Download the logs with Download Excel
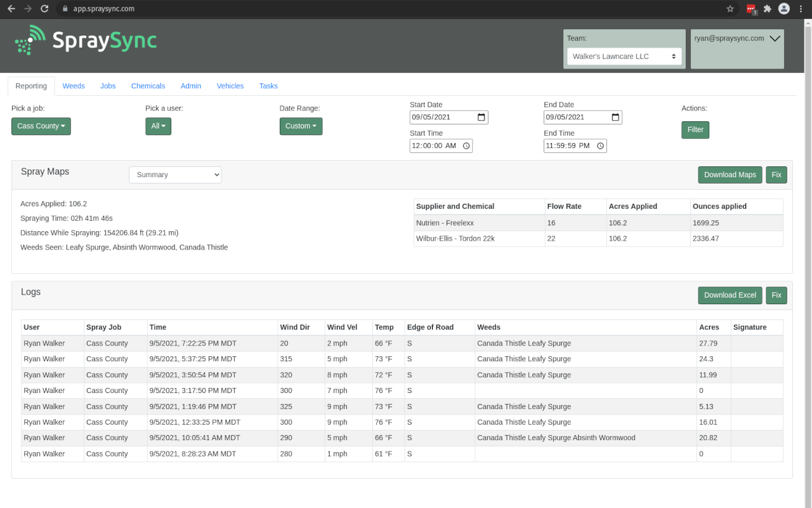812x508 pixels. (x=730, y=295)
